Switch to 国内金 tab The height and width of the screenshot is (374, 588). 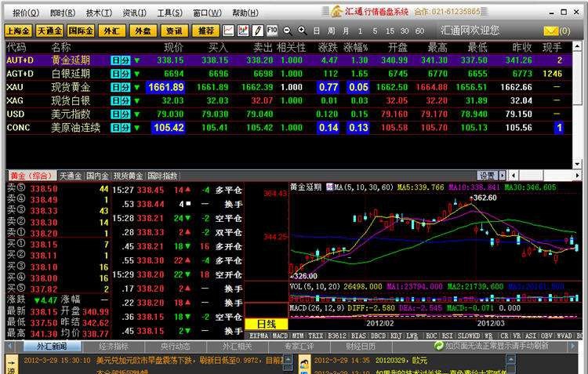point(97,176)
